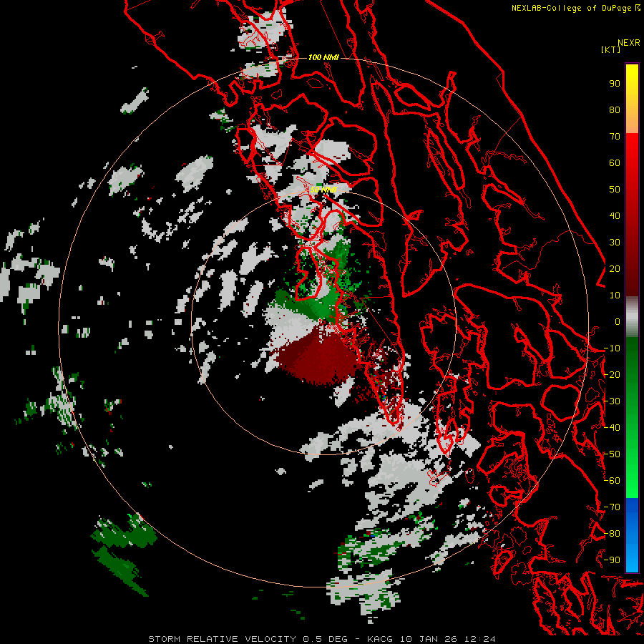Click the -70 value on the velocity scale
The width and height of the screenshot is (644, 644).
pyautogui.click(x=612, y=507)
